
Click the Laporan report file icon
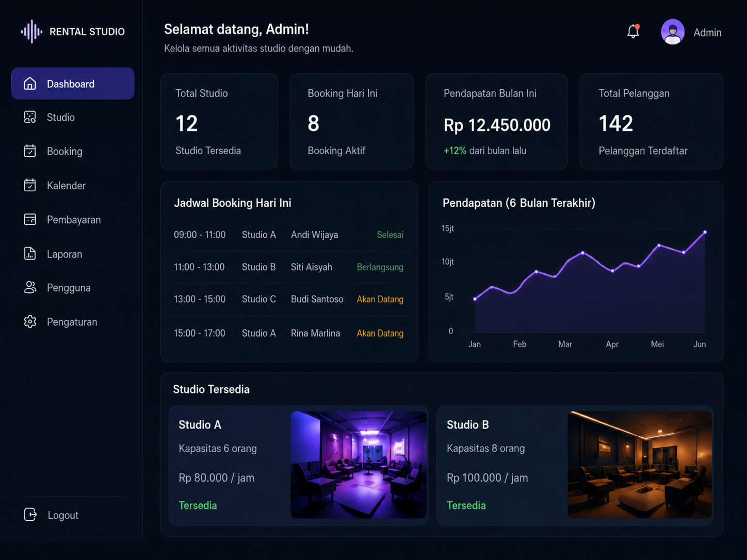click(x=30, y=253)
